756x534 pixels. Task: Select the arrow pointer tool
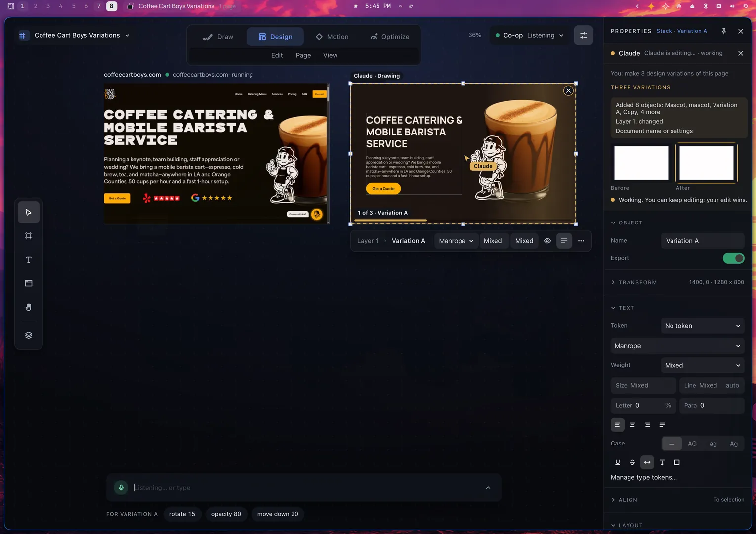[29, 212]
